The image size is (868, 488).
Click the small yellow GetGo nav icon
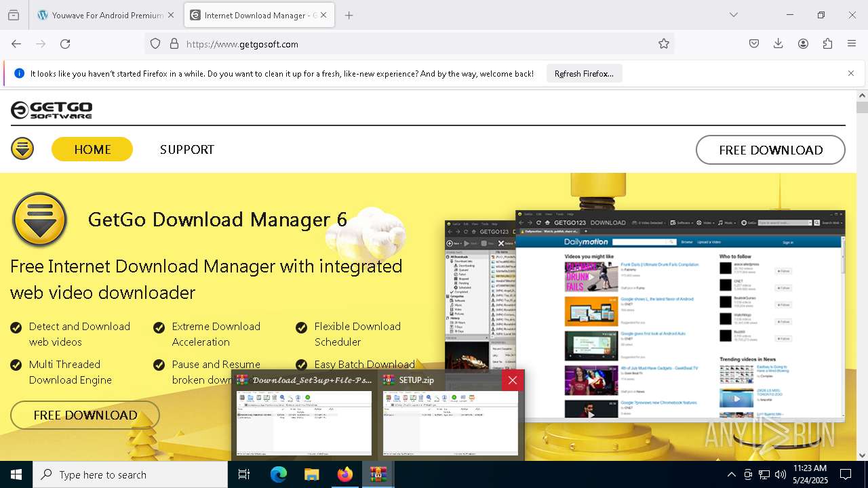(22, 149)
